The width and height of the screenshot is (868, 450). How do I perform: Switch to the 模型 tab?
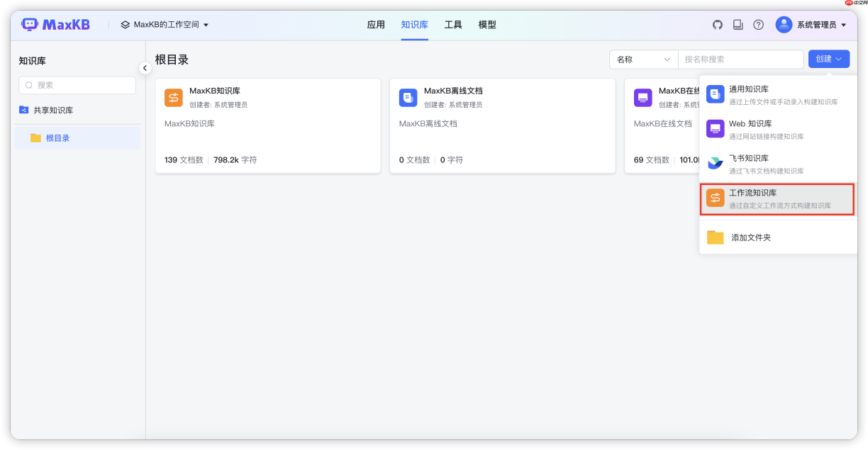(x=487, y=25)
